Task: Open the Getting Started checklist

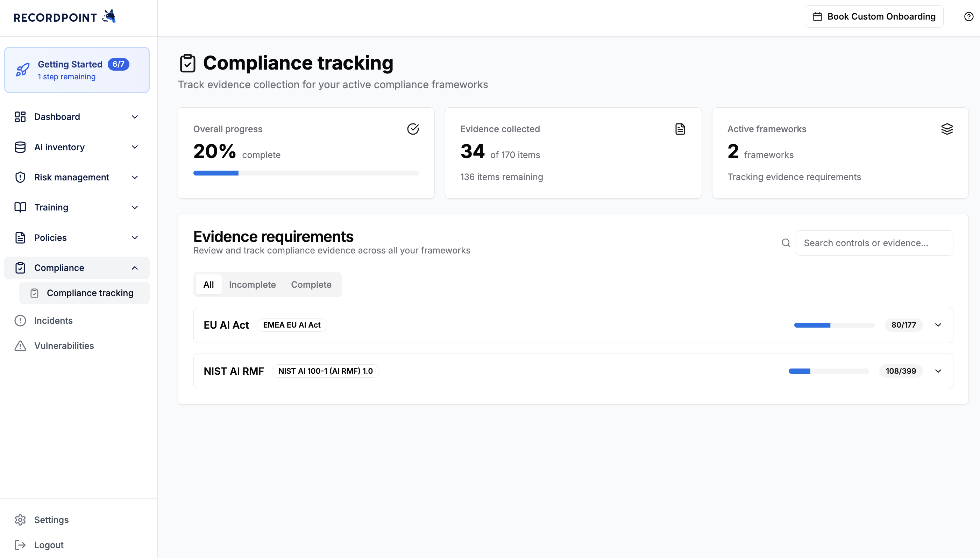Action: click(x=77, y=70)
